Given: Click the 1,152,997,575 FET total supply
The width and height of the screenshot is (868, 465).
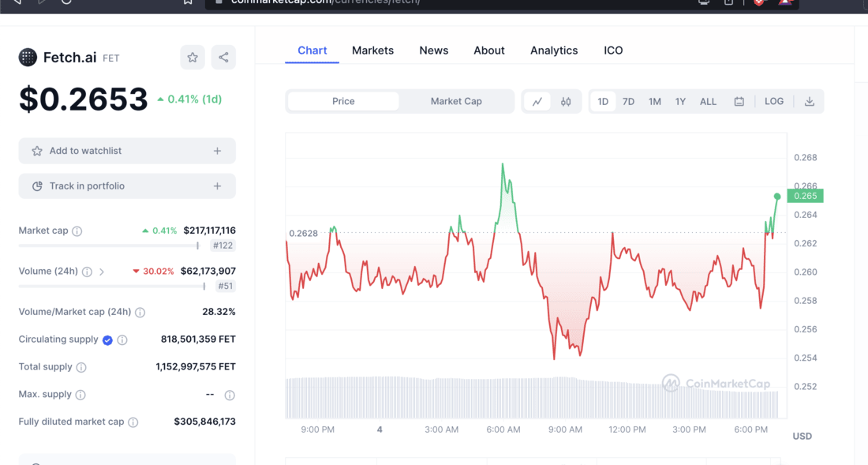Looking at the screenshot, I should tap(196, 366).
